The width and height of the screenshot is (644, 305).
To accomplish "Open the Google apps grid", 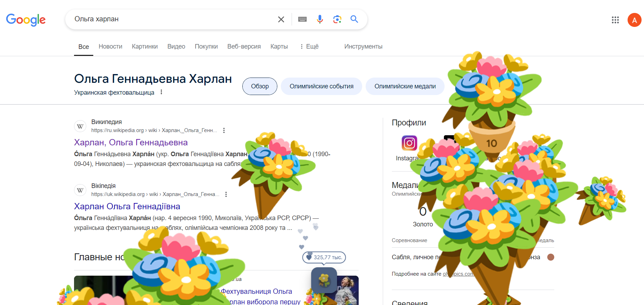I will (x=615, y=20).
